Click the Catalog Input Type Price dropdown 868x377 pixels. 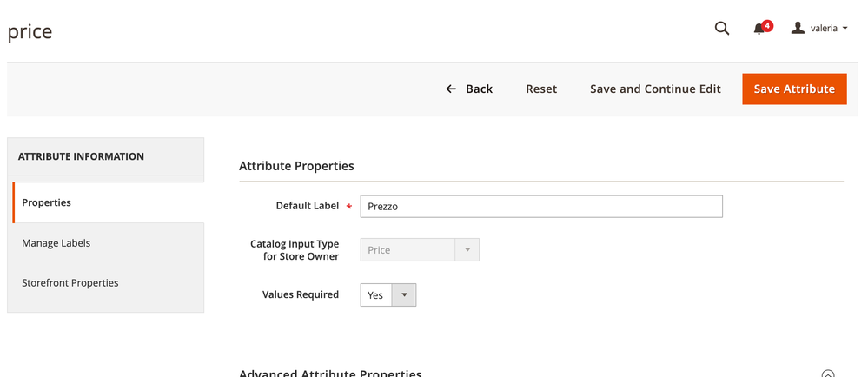[x=420, y=250]
